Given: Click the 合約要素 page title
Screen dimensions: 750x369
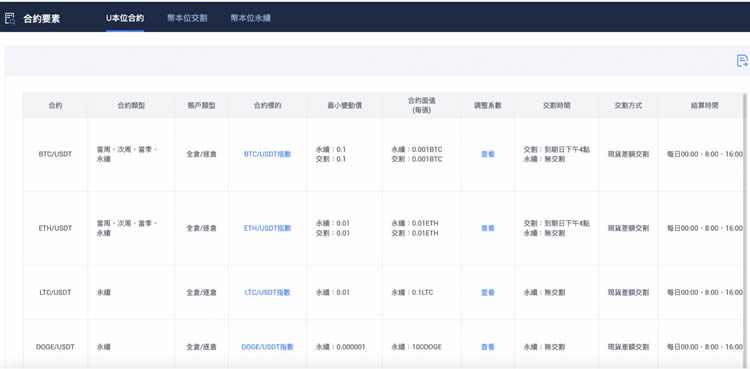Looking at the screenshot, I should coord(42,19).
